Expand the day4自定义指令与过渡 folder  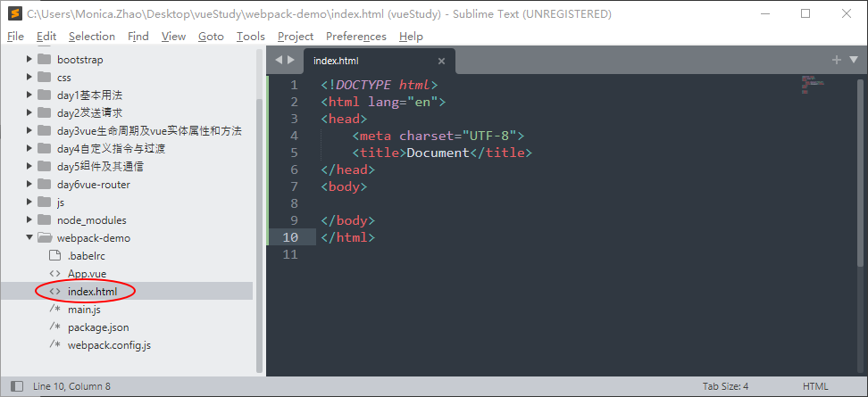point(29,149)
